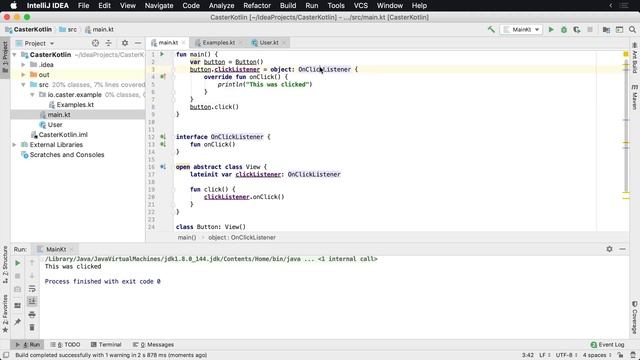Open the Refactor menu

pos(257,5)
